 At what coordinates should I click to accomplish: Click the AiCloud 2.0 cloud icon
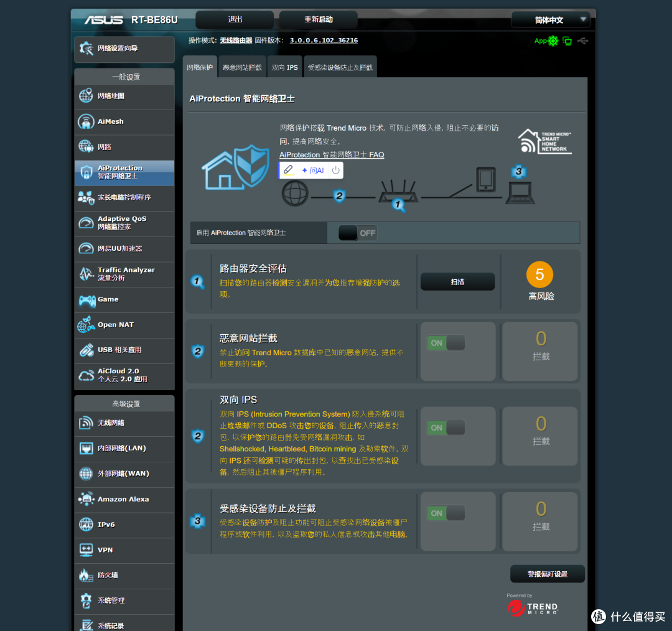(86, 375)
